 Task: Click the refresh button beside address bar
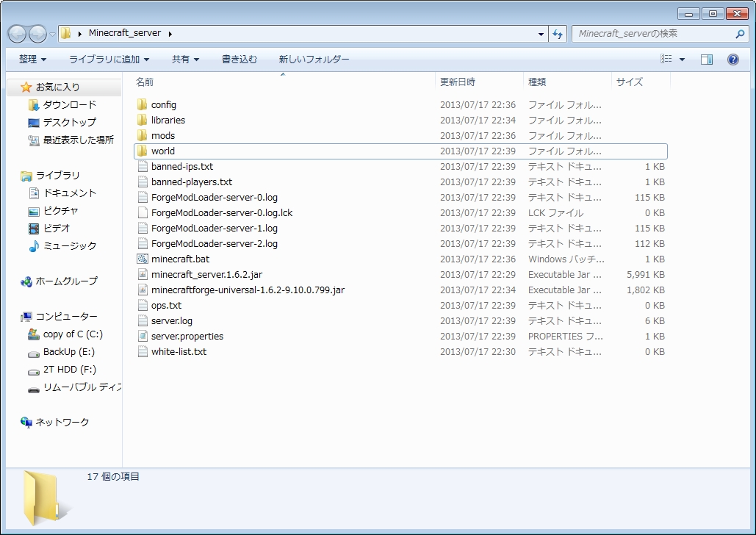558,34
